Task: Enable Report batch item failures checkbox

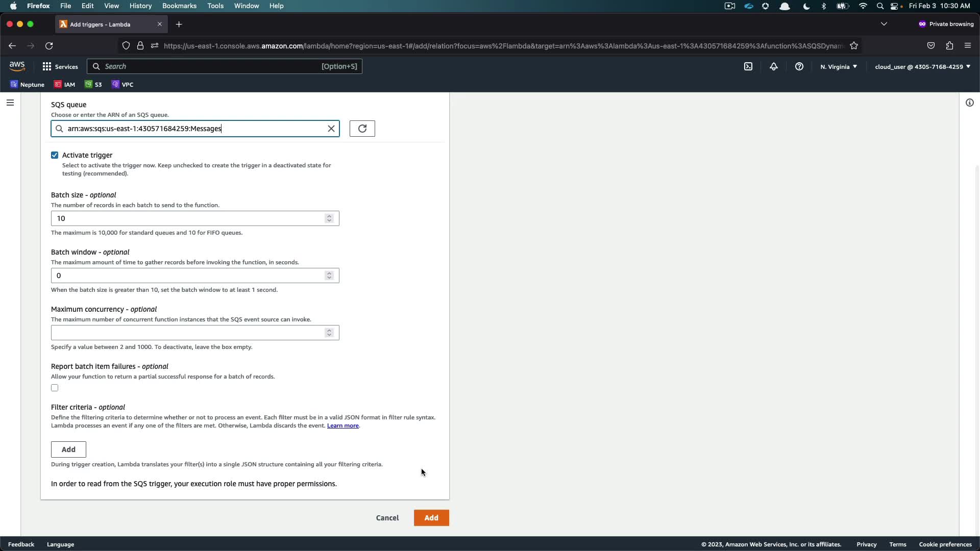Action: pos(55,388)
